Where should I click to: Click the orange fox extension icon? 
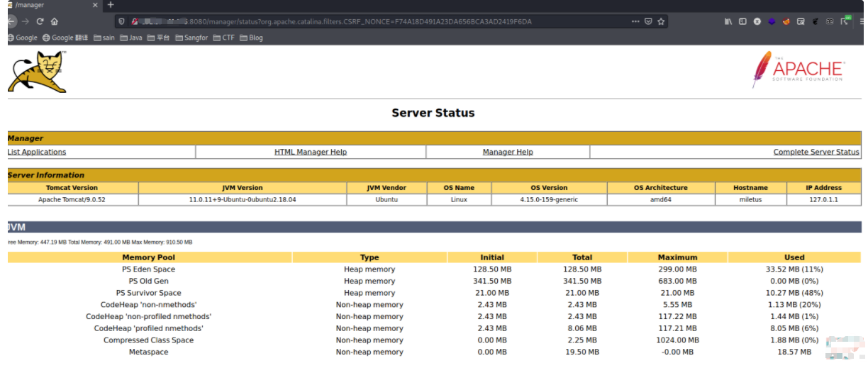coord(786,21)
